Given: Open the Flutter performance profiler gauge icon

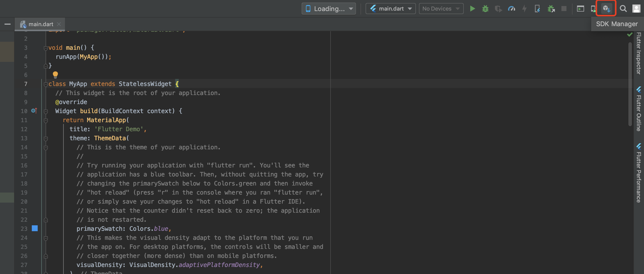Looking at the screenshot, I should click(511, 9).
